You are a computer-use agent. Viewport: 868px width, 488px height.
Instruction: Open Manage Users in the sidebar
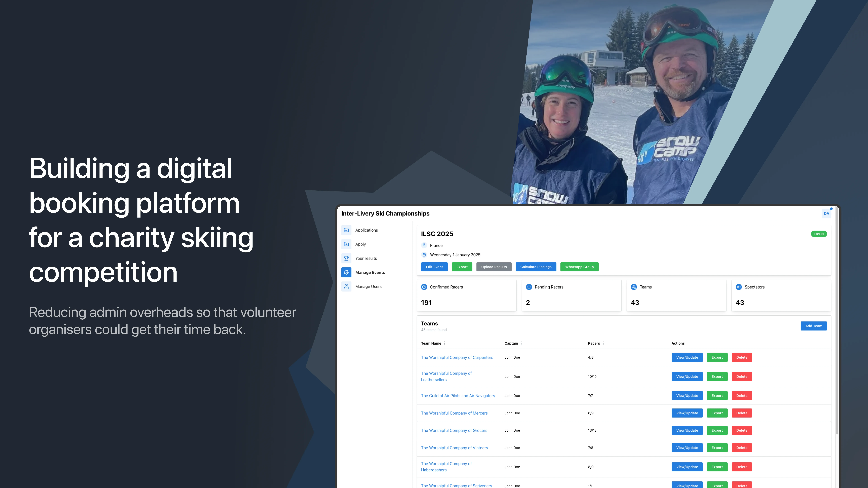click(368, 287)
